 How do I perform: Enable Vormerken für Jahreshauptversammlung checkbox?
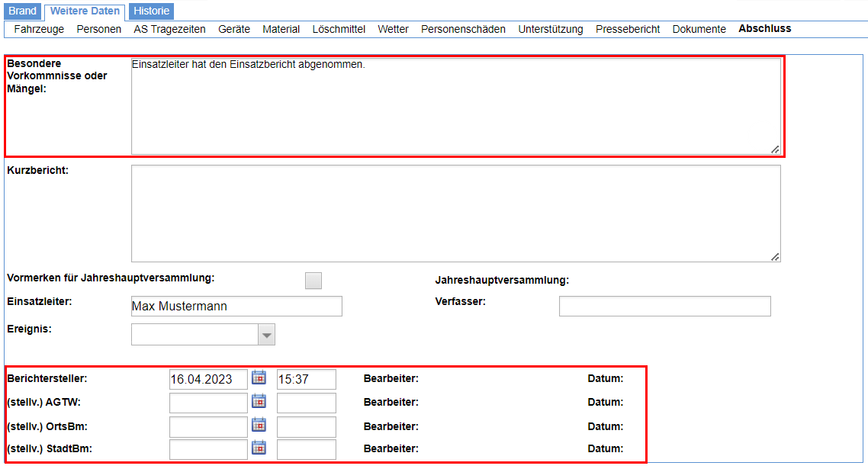pos(313,281)
